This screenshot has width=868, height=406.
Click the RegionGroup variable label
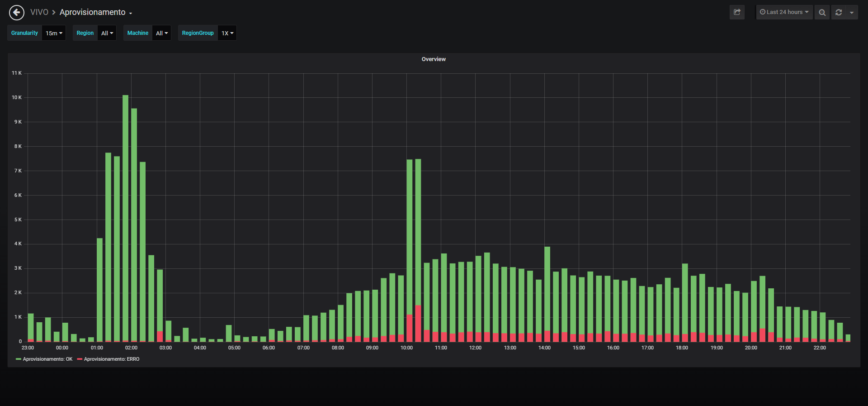click(x=198, y=33)
